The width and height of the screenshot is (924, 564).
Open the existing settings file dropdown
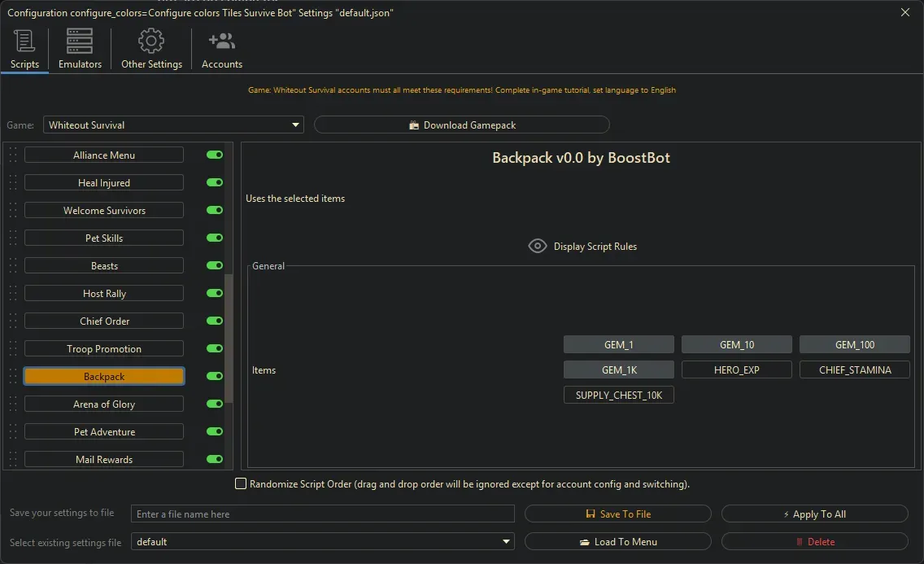507,542
